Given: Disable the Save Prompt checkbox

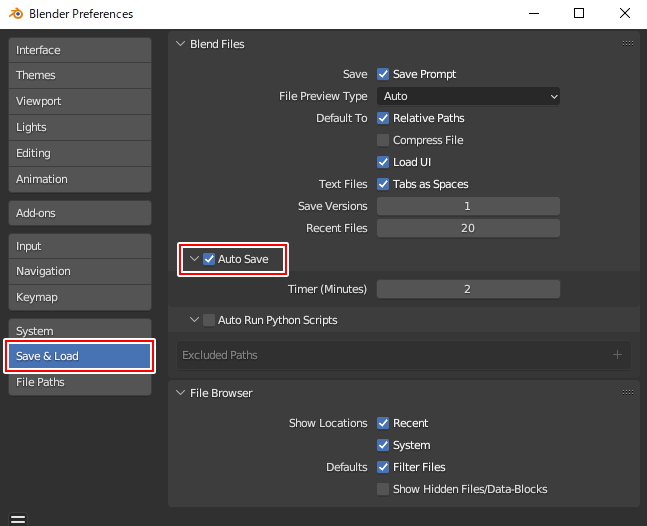Looking at the screenshot, I should pyautogui.click(x=383, y=74).
